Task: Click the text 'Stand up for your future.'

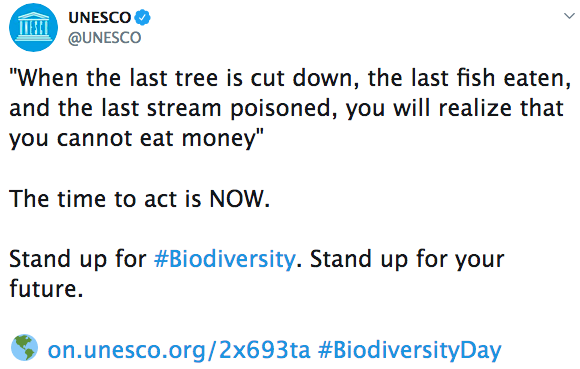Action: 256,274
